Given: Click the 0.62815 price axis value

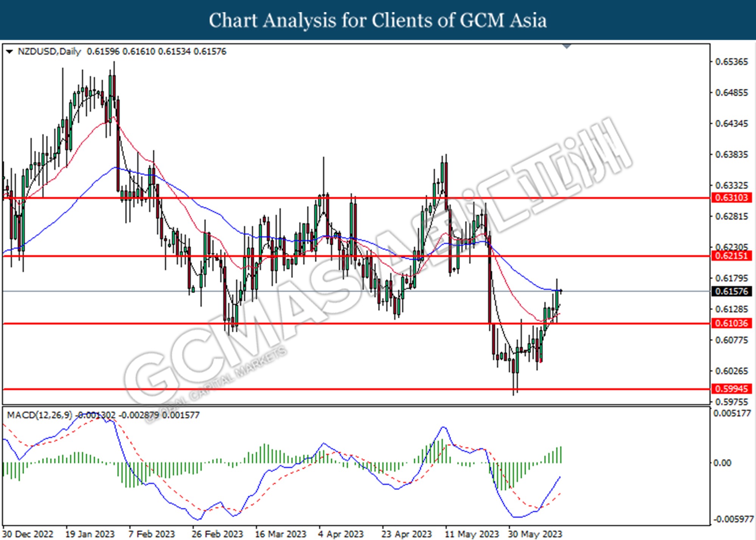Looking at the screenshot, I should (x=731, y=217).
